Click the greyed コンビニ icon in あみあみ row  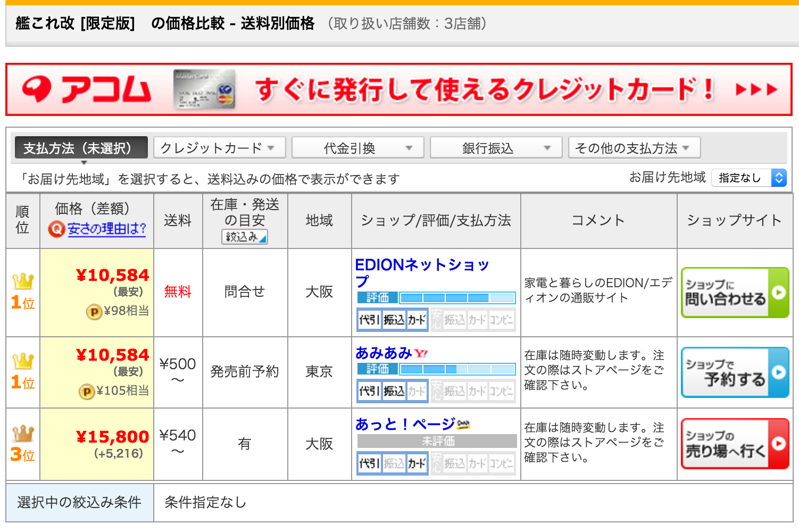pos(501,391)
